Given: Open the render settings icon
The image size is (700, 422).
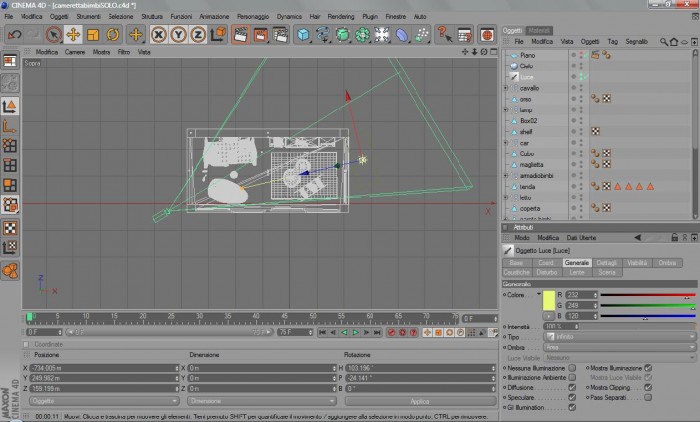Looking at the screenshot, I should click(x=280, y=34).
